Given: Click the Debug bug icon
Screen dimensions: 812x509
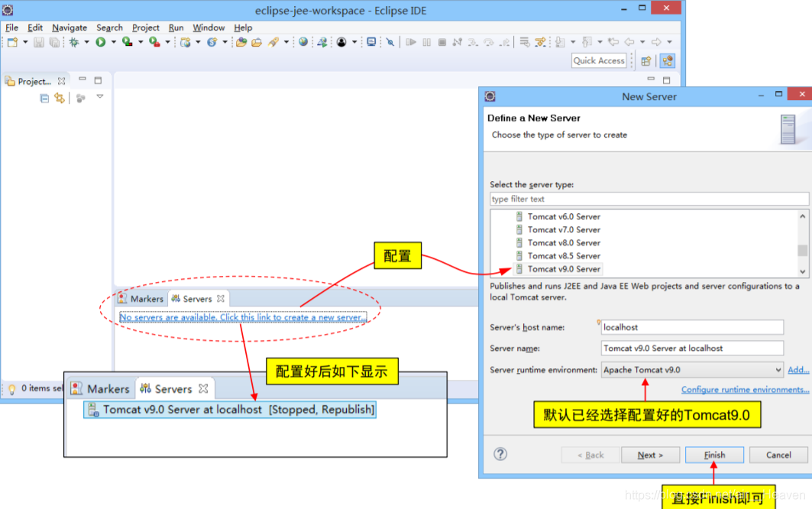Looking at the screenshot, I should point(74,43).
